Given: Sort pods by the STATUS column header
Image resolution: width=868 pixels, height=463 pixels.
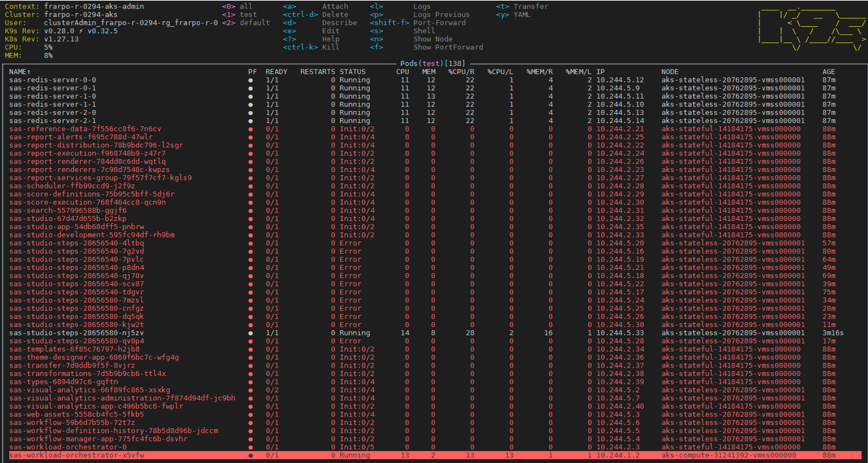Looking at the screenshot, I should (352, 72).
